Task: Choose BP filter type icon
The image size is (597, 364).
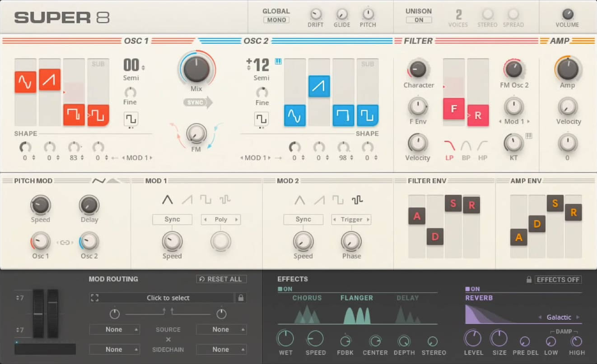Action: pyautogui.click(x=466, y=146)
